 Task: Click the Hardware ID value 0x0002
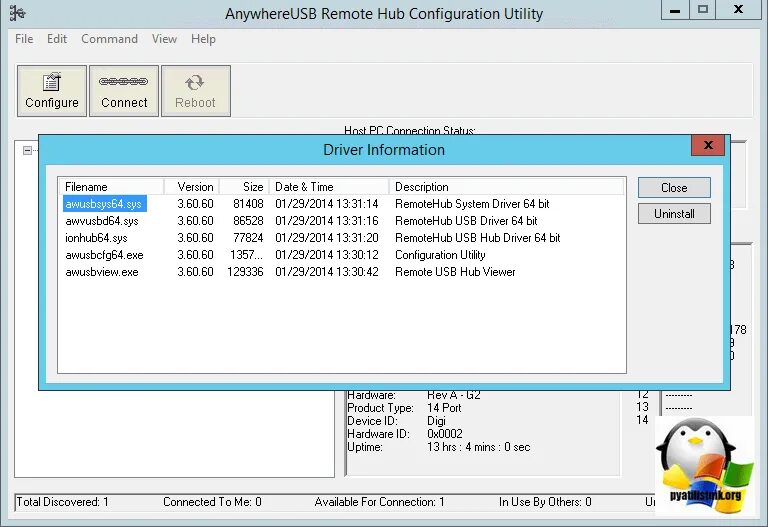[445, 433]
